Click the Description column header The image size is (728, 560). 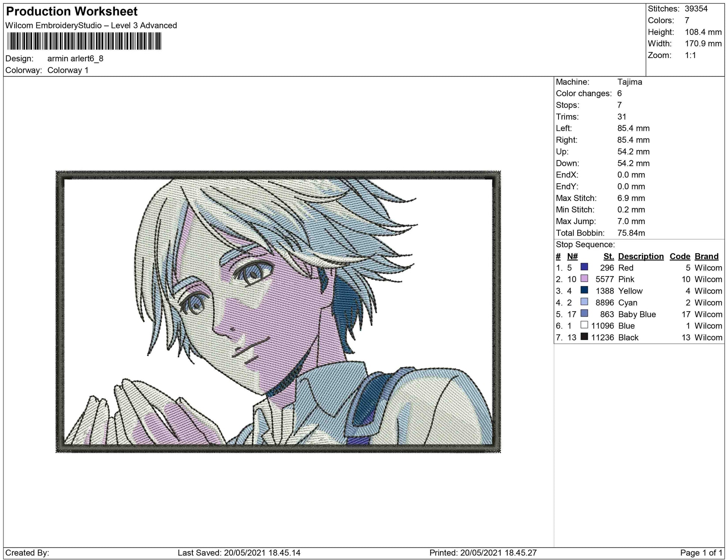point(640,256)
